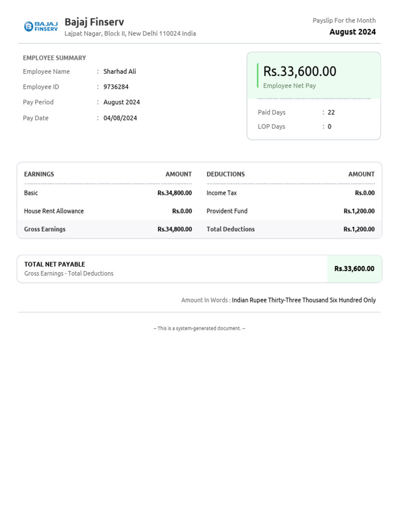Select employee name Sharhad Ali

pyautogui.click(x=120, y=72)
